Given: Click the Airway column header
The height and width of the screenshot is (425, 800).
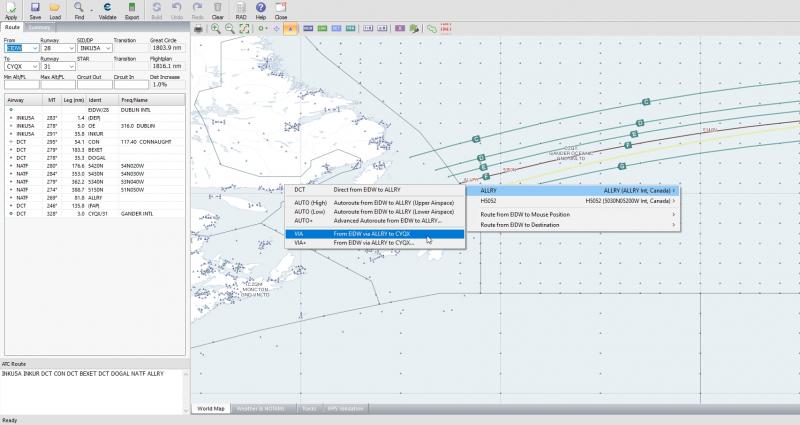Looking at the screenshot, I should [25, 100].
